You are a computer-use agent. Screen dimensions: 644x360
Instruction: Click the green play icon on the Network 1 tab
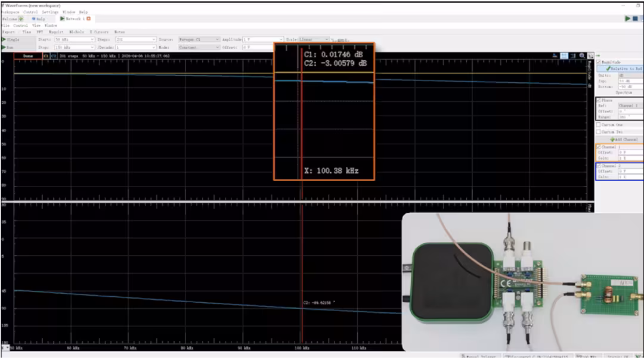(x=62, y=18)
